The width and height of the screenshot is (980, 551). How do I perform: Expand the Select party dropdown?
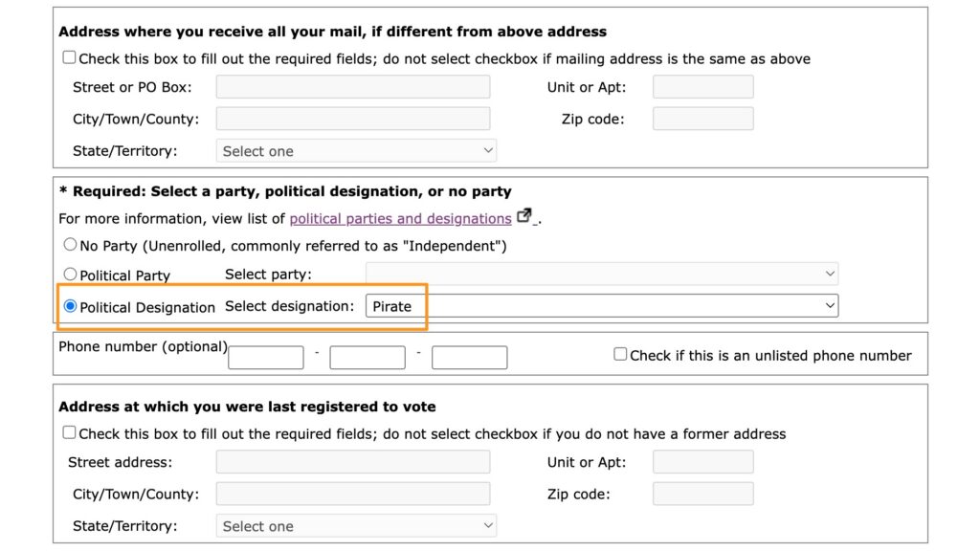(x=602, y=274)
